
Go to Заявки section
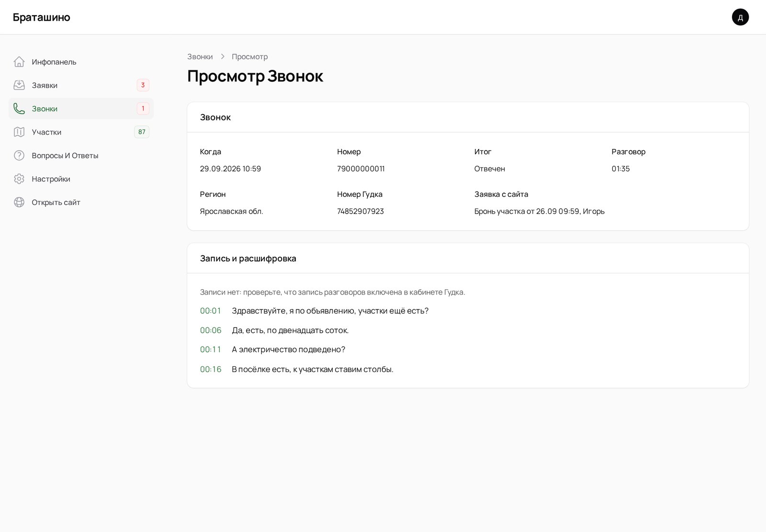click(81, 85)
